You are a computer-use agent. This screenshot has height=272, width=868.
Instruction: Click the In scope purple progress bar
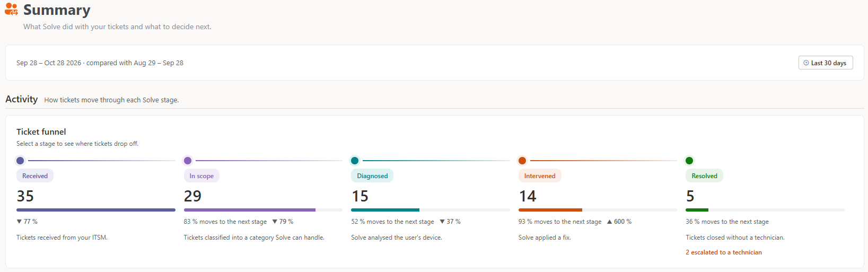click(x=250, y=210)
